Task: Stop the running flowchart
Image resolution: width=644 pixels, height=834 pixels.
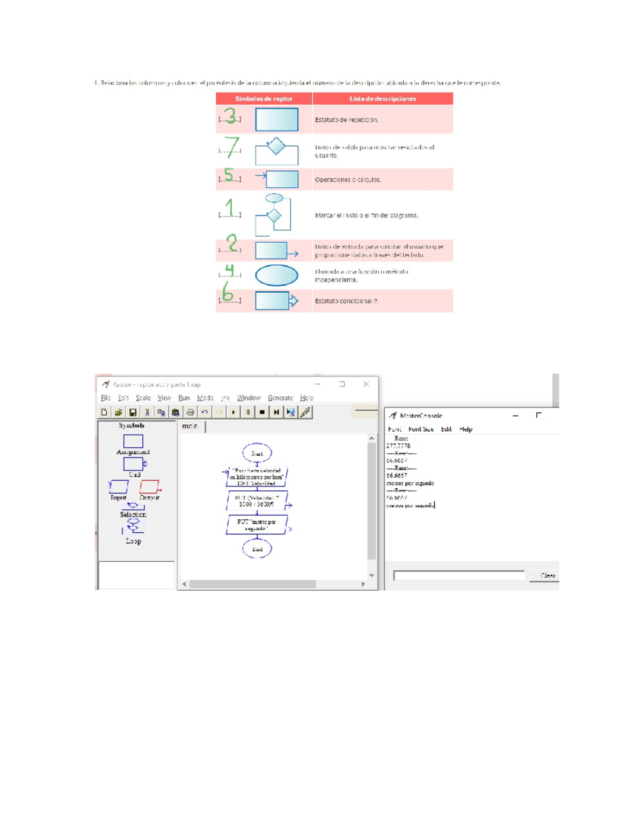Action: [262, 412]
